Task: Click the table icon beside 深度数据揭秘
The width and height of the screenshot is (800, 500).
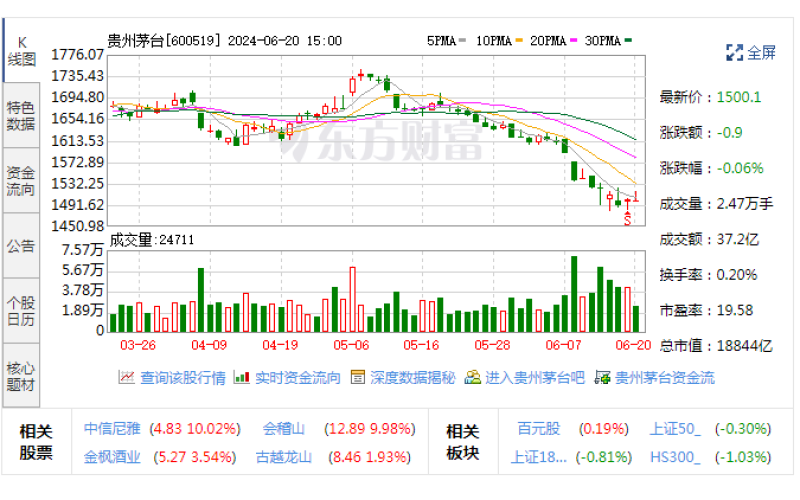Action: 358,378
